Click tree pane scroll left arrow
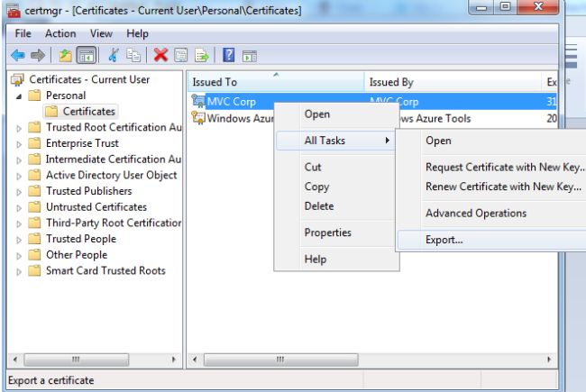The width and height of the screenshot is (586, 392). [x=15, y=360]
